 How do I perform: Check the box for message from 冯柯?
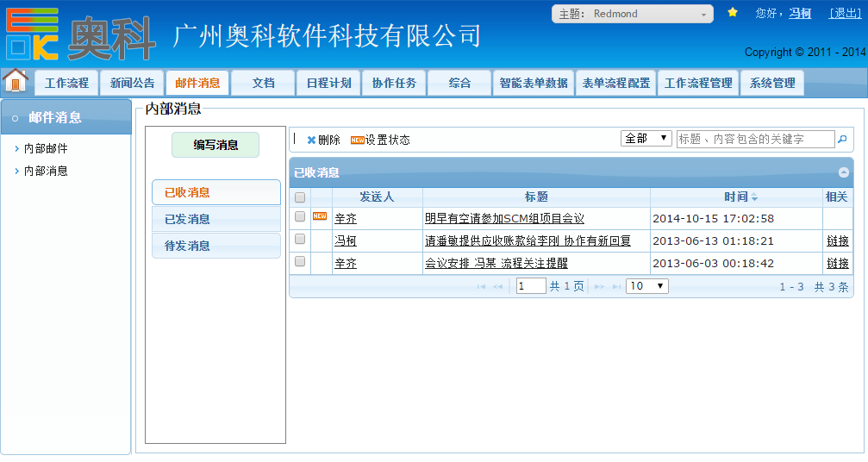point(300,240)
